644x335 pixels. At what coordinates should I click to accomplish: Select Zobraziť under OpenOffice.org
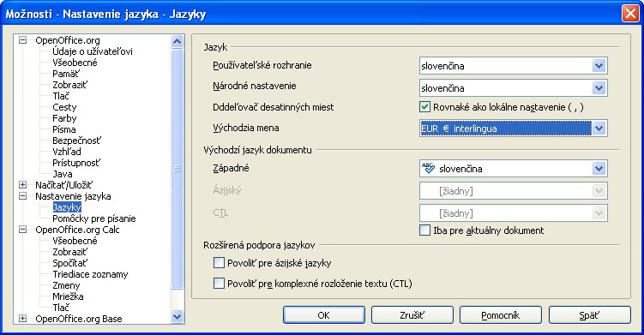coord(69,85)
